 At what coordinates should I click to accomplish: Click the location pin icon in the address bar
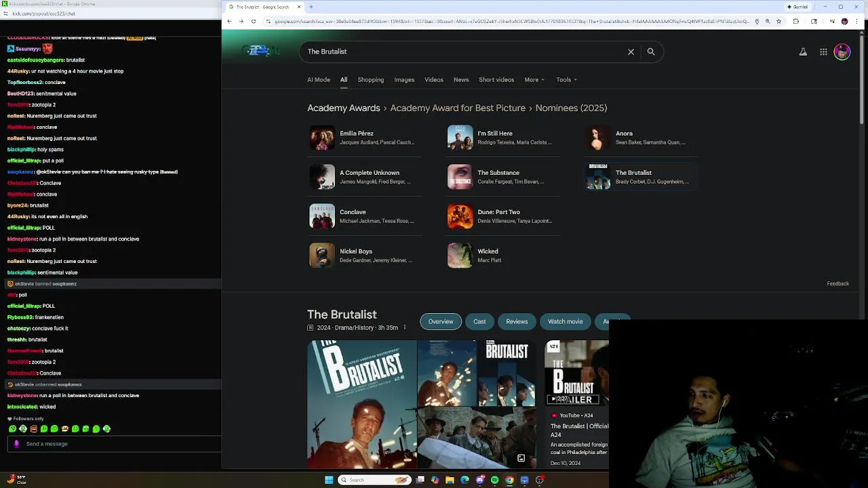point(757,22)
